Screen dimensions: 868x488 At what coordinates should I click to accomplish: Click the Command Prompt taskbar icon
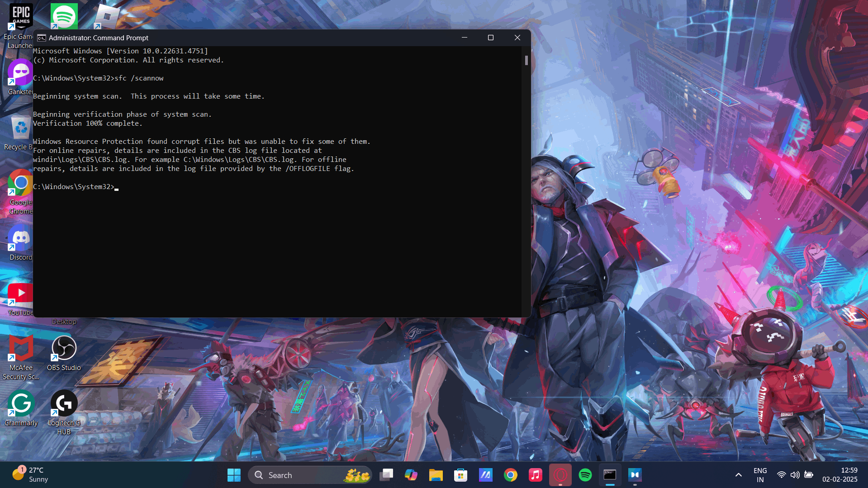(610, 475)
